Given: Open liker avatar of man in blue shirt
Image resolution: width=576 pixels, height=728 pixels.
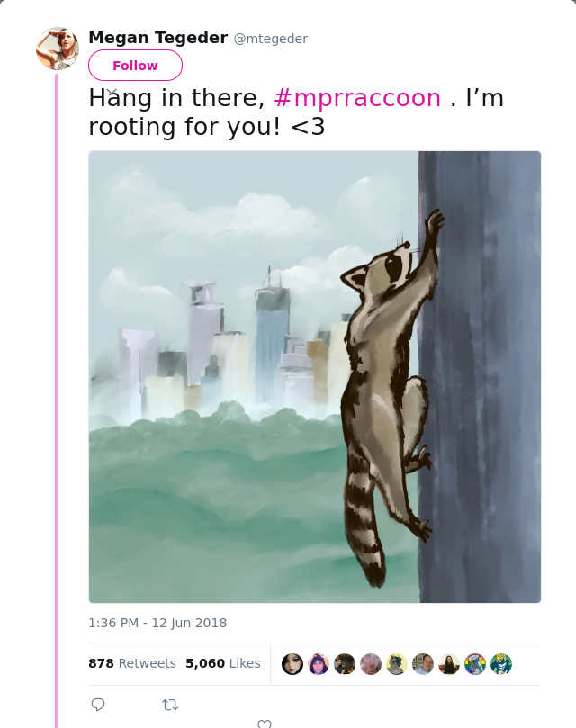Looking at the screenshot, I should pyautogui.click(x=423, y=664).
